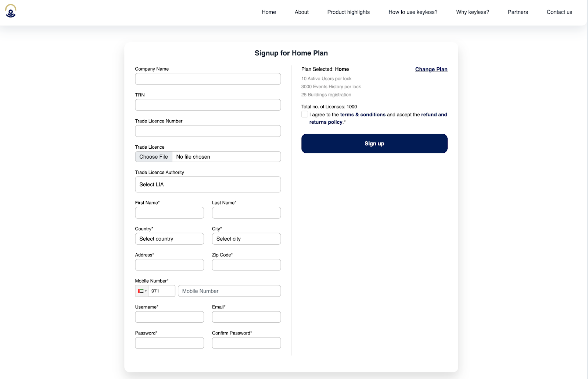Open Product highlights in the navigation

(x=349, y=12)
